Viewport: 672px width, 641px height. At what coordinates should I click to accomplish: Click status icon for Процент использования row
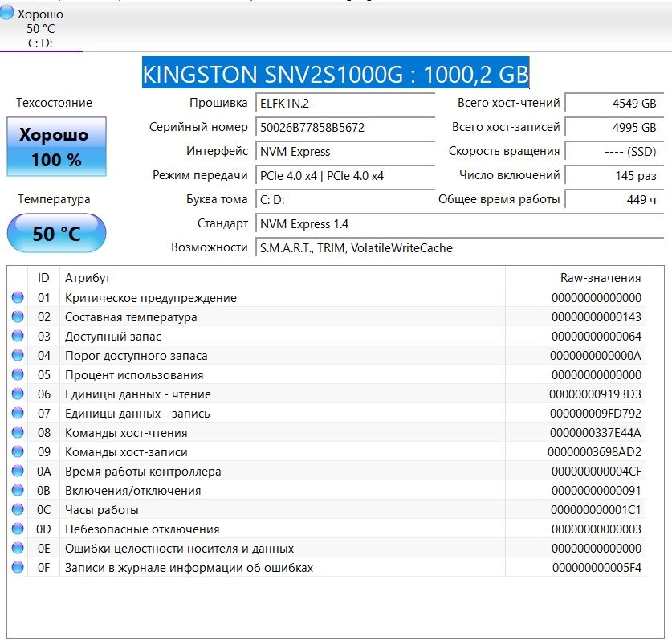[x=18, y=374]
